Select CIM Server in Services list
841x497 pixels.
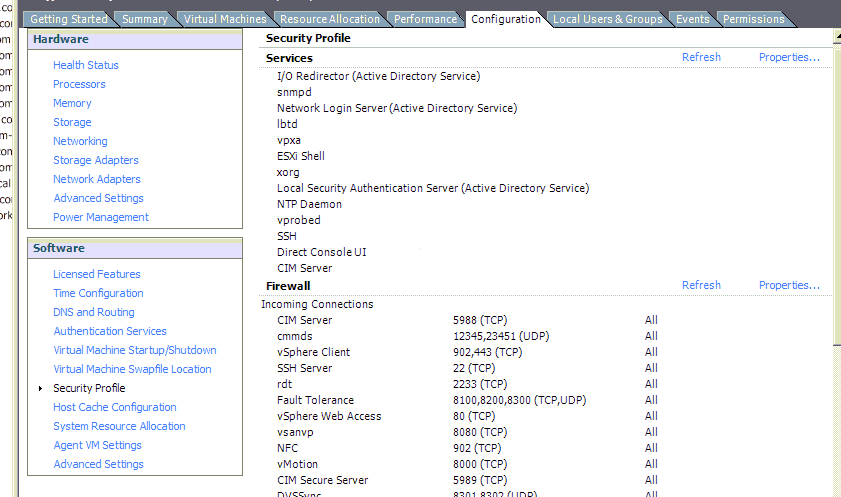(304, 268)
